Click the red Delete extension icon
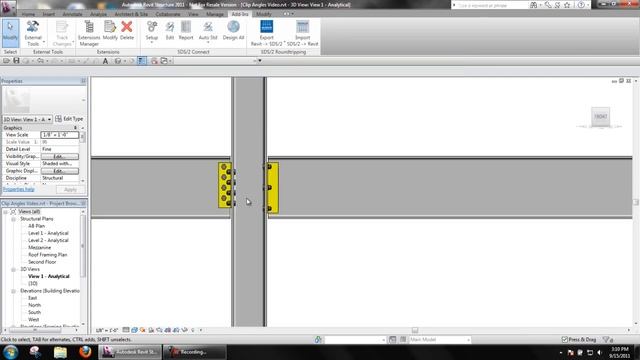Image resolution: width=640 pixels, height=360 pixels. click(127, 27)
